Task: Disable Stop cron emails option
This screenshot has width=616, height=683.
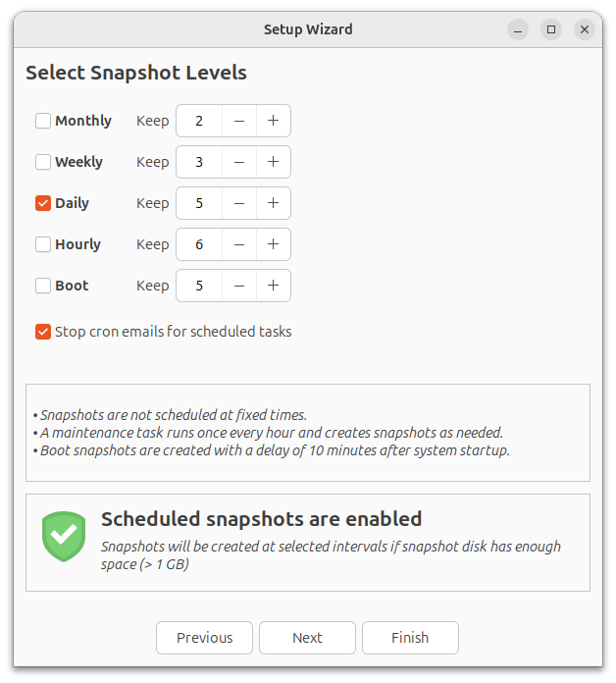Action: (x=43, y=332)
